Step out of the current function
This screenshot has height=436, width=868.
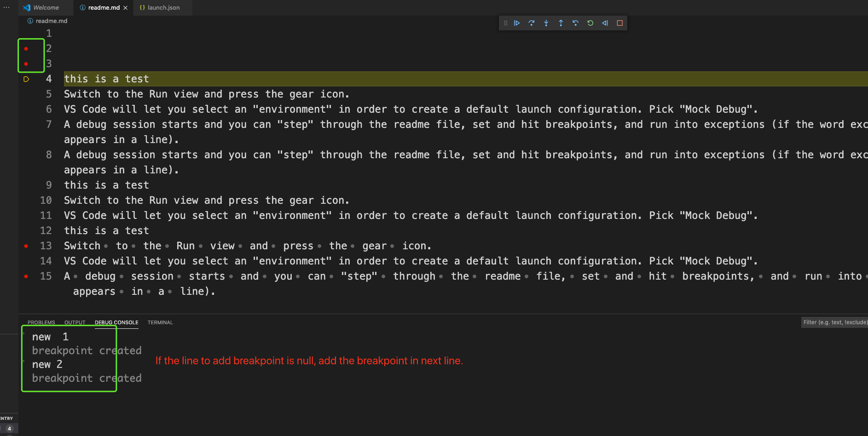[561, 23]
